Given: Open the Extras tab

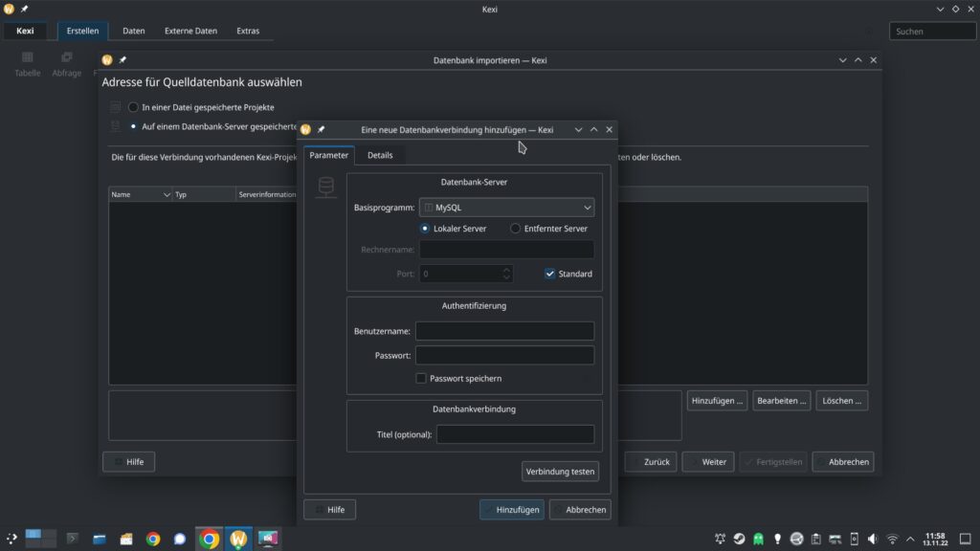Looking at the screenshot, I should pos(248,31).
